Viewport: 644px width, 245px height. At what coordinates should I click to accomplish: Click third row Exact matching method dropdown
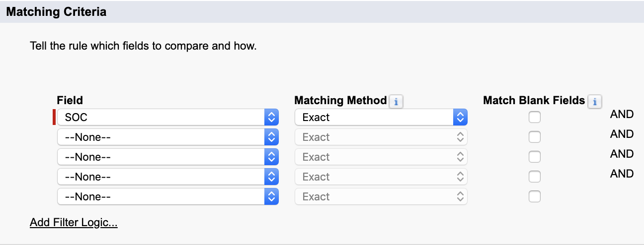pos(381,157)
